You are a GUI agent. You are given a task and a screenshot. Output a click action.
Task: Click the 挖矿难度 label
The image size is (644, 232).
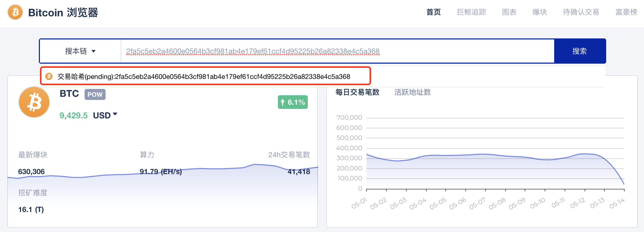(x=33, y=193)
